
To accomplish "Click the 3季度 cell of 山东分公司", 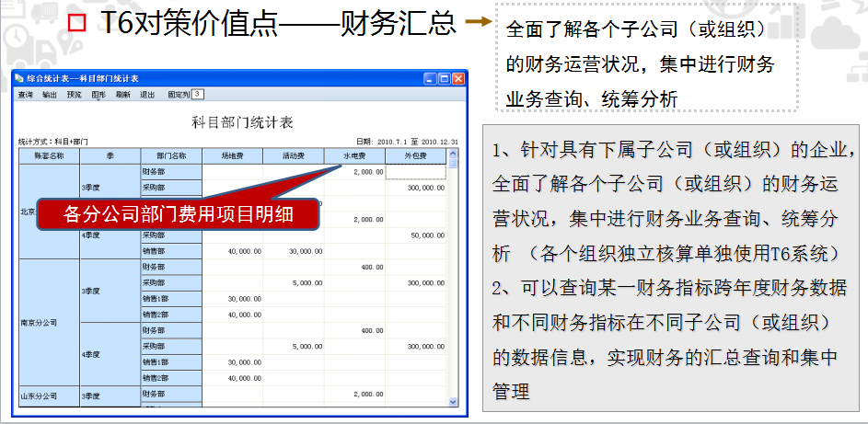I will pyautogui.click(x=110, y=396).
